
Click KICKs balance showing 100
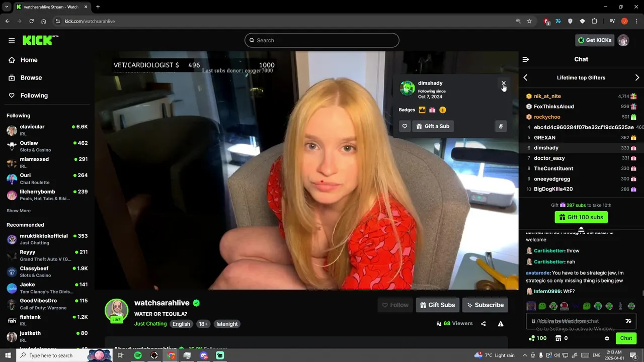tap(538, 338)
